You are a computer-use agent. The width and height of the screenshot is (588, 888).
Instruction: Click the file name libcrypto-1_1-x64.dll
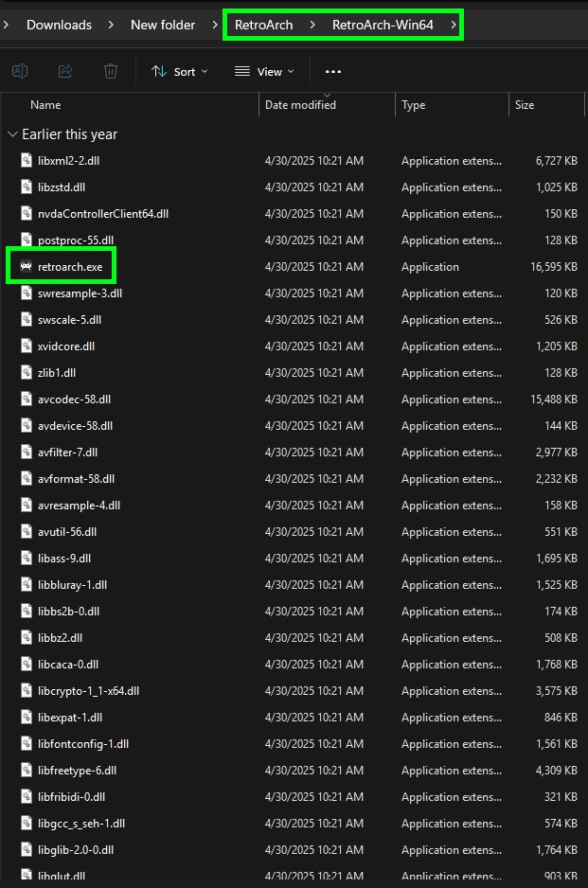pyautogui.click(x=88, y=691)
